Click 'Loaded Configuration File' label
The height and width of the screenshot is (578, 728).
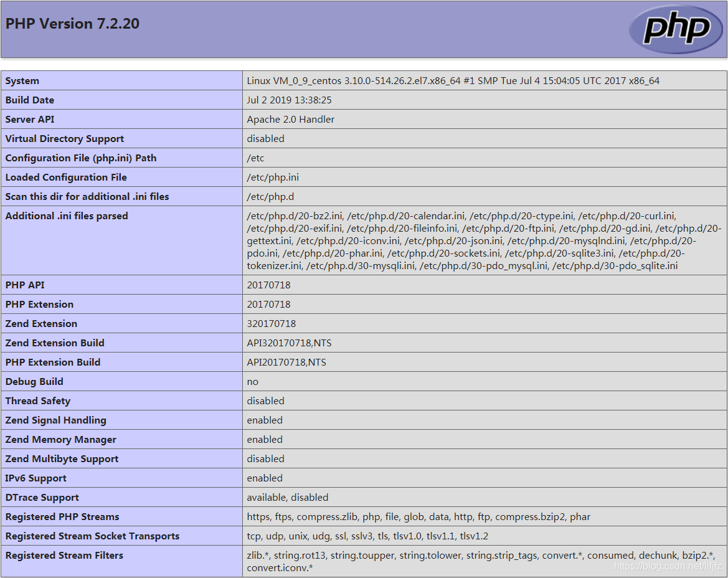[66, 178]
